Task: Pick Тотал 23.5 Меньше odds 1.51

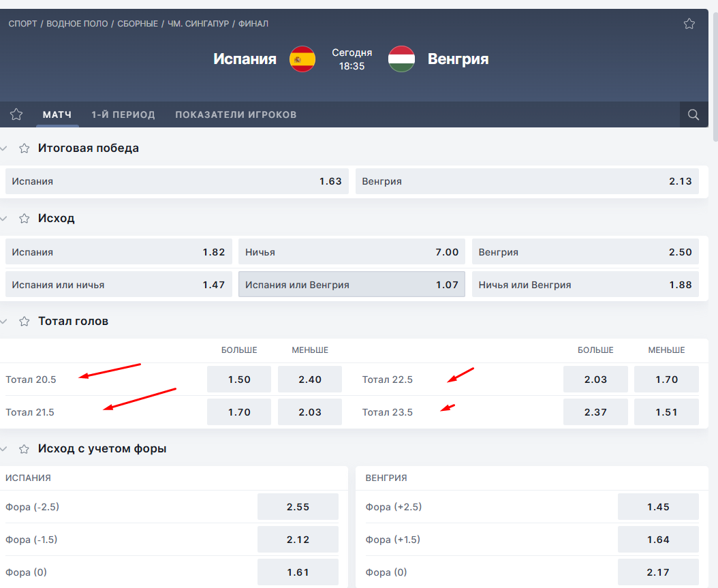Action: 666,412
